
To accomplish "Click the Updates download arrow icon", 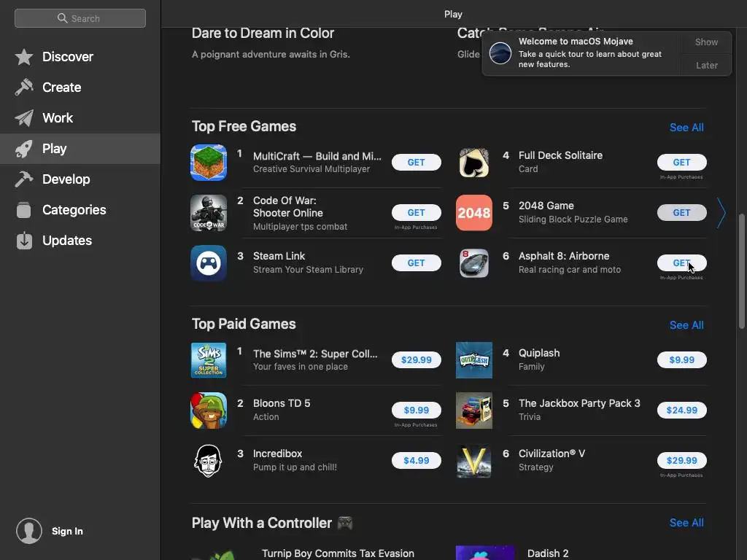I will pos(24,241).
